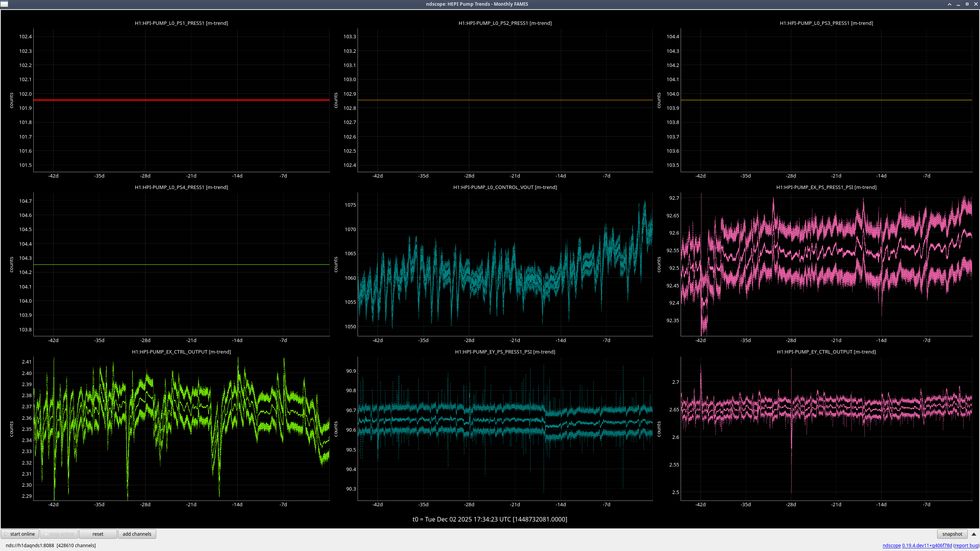Open the window menu icon in titlebar
980x551 pixels.
click(x=4, y=4)
